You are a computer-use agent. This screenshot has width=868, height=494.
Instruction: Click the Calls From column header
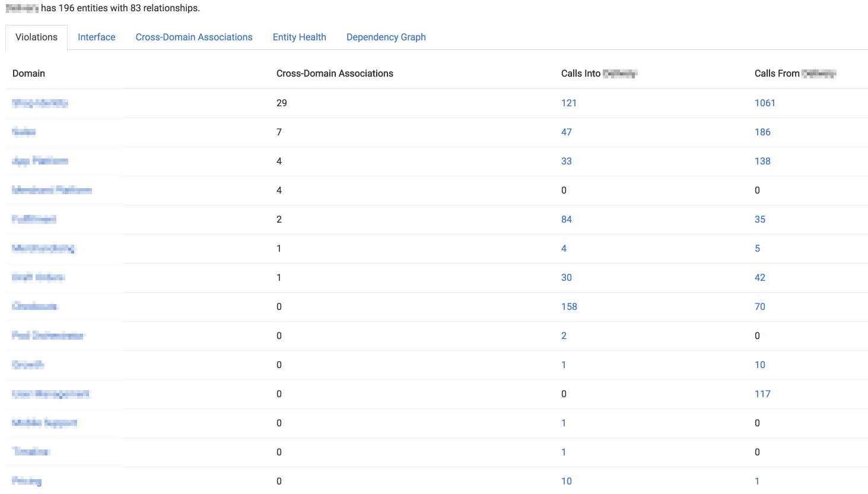(x=796, y=73)
